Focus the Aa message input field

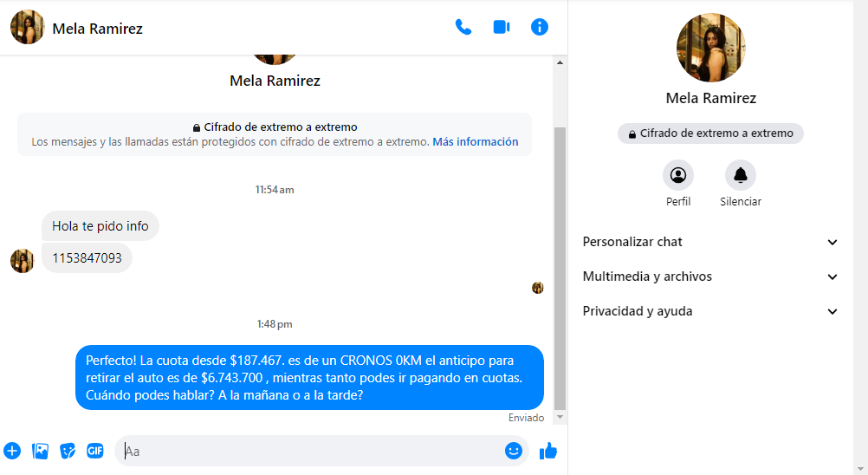pos(310,451)
